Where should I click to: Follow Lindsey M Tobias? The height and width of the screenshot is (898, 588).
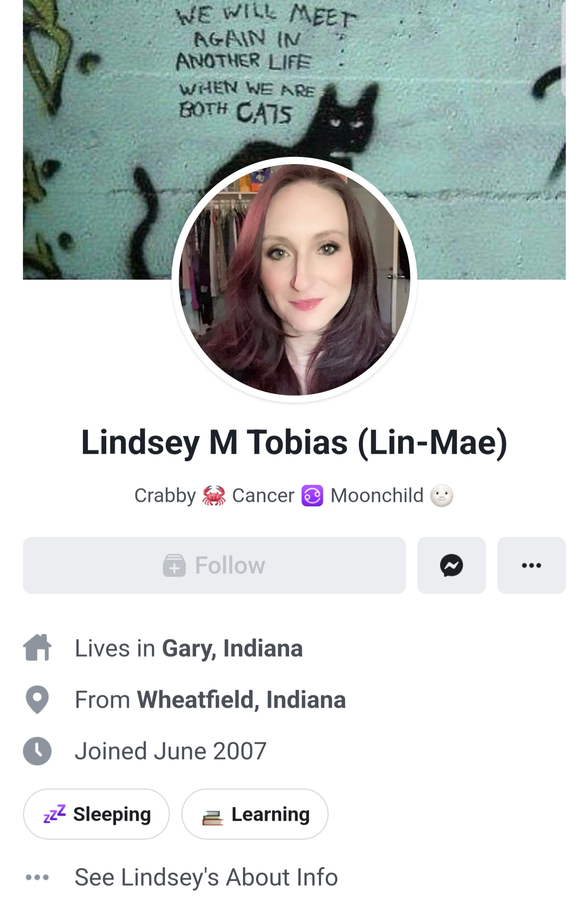click(x=214, y=565)
